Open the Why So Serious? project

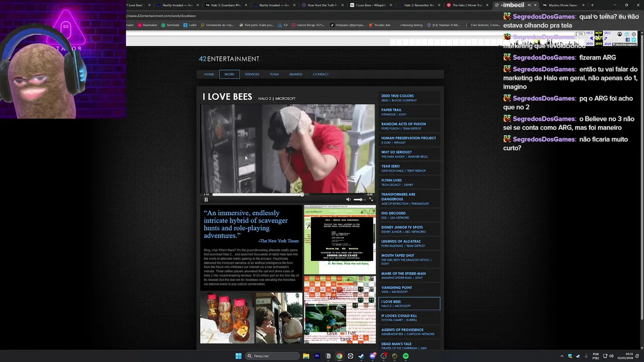point(409,154)
